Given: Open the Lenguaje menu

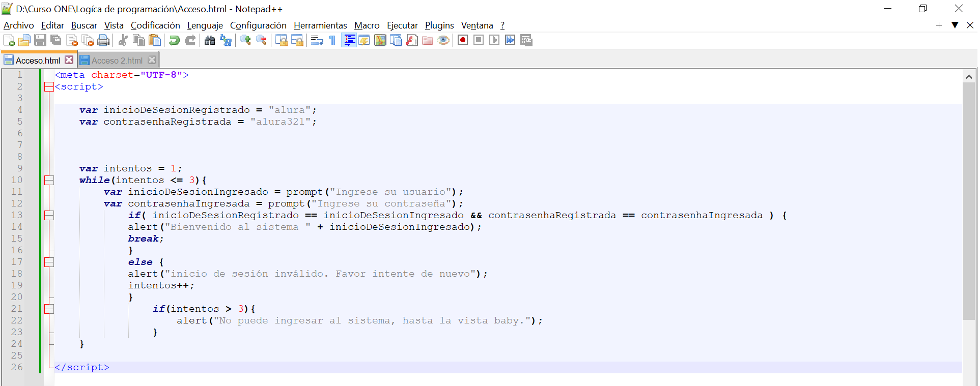Looking at the screenshot, I should pos(205,25).
